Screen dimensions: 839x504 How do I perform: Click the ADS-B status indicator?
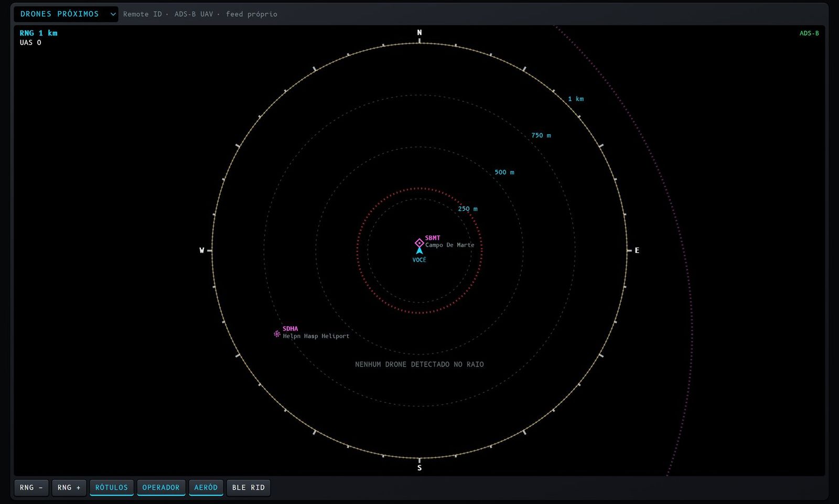pos(809,33)
